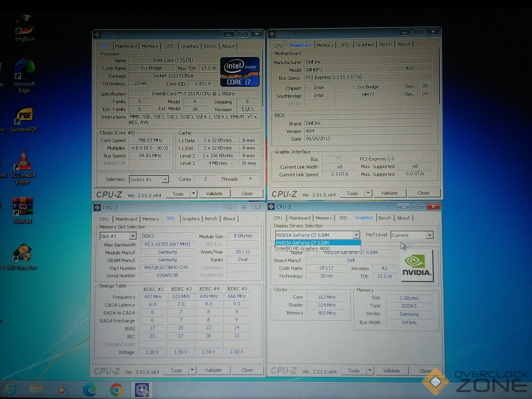Open File Explorer folder in taskbar
Image resolution: width=532 pixels, height=399 pixels.
coord(36,390)
